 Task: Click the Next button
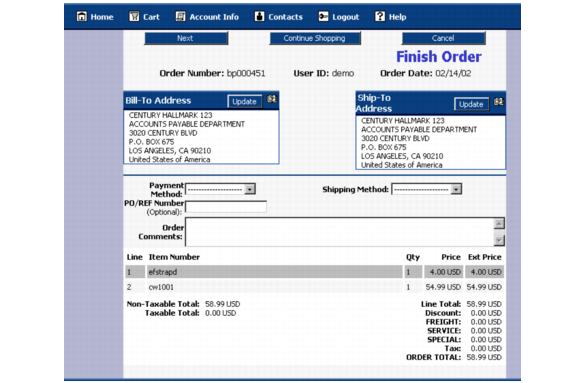tap(186, 38)
